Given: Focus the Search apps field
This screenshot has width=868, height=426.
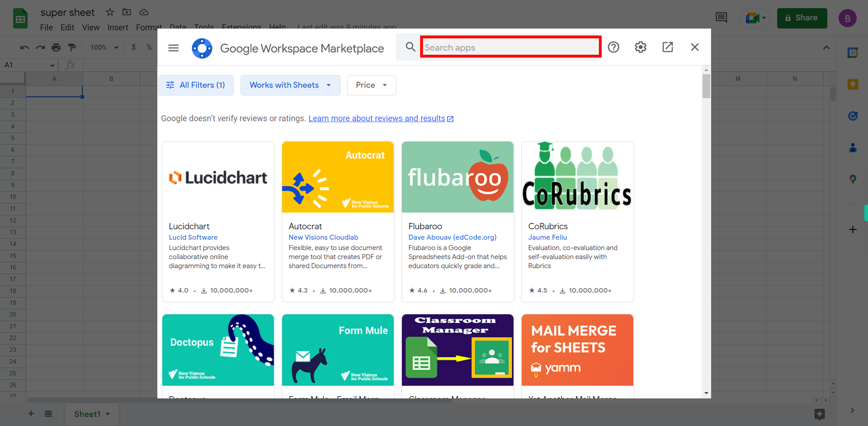Looking at the screenshot, I should (510, 47).
